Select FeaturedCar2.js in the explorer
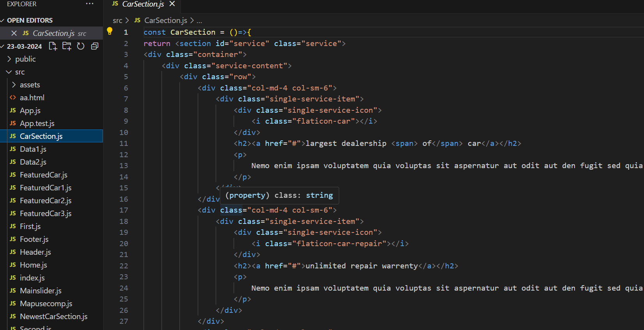Screen dimensions: 644x330 pos(45,200)
